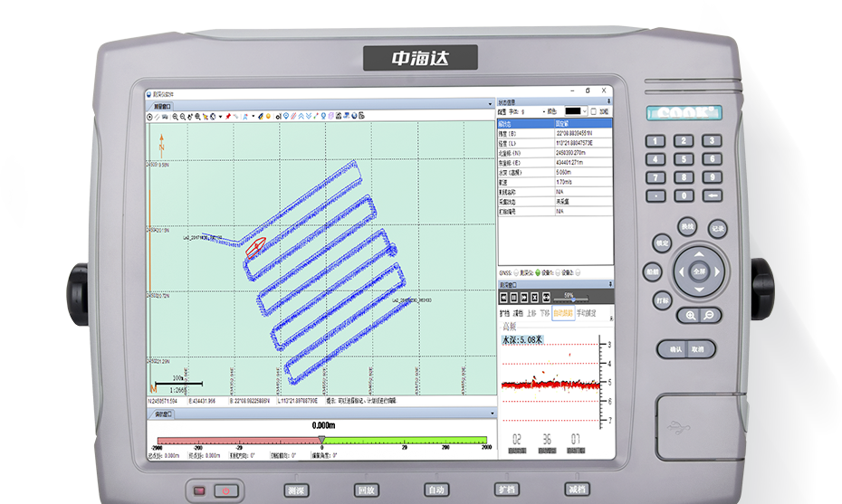The height and width of the screenshot is (504, 842).
Task: Click the orange lightbulb toolbar icon
Action: tap(268, 117)
